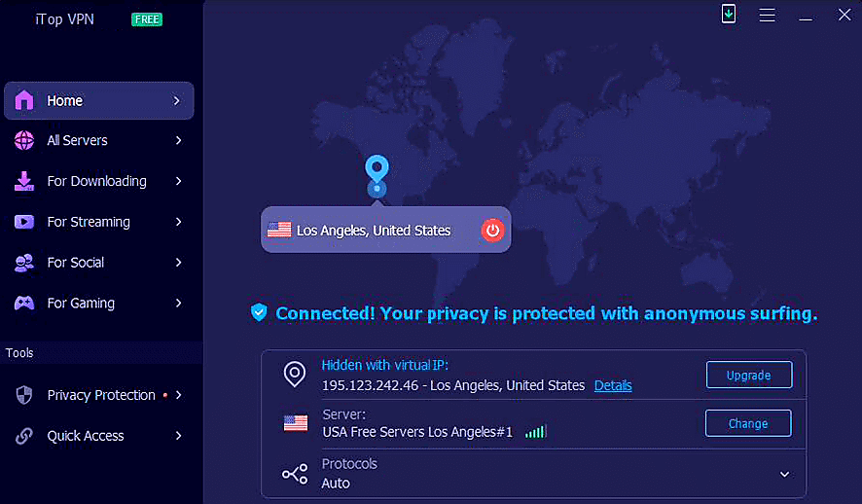Viewport: 862px width, 504px height.
Task: Open the Details link for virtual IP
Action: click(x=613, y=386)
